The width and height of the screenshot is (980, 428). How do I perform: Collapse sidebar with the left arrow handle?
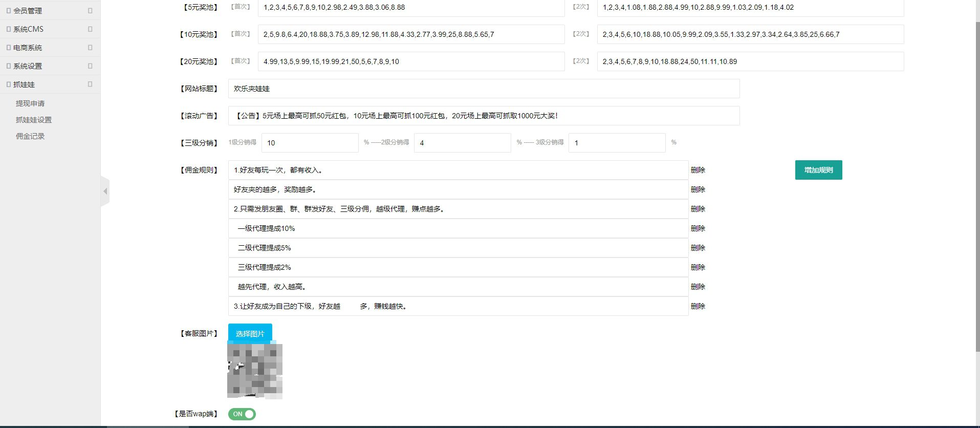[x=105, y=191]
